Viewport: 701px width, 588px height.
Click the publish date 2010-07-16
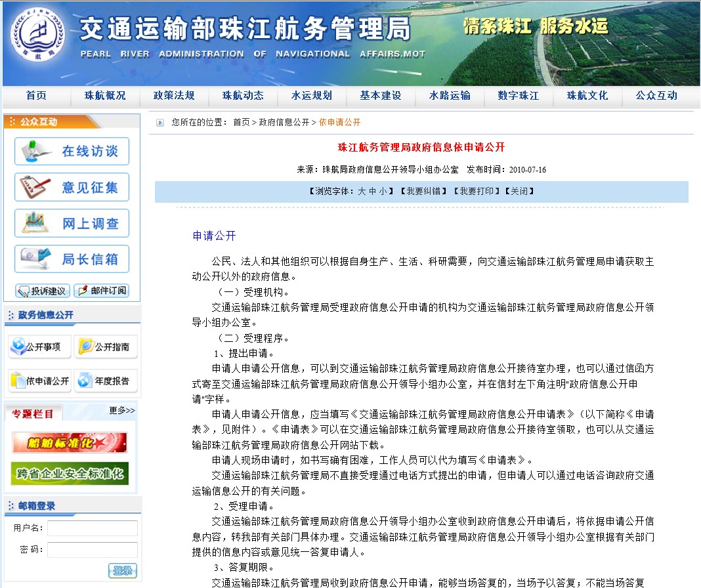point(528,170)
